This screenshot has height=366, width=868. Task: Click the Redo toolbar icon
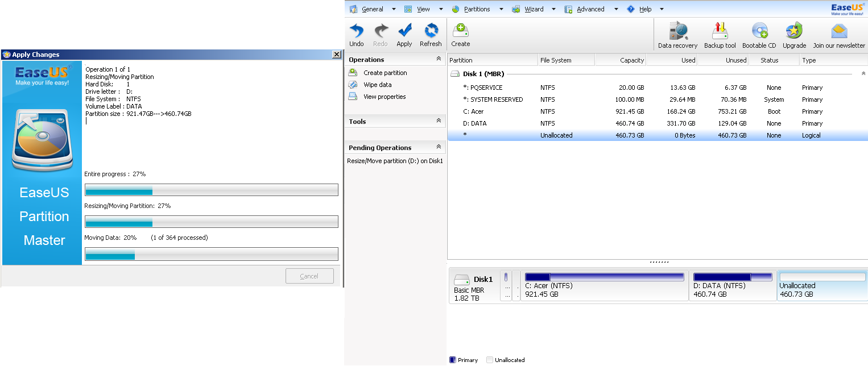point(381,30)
